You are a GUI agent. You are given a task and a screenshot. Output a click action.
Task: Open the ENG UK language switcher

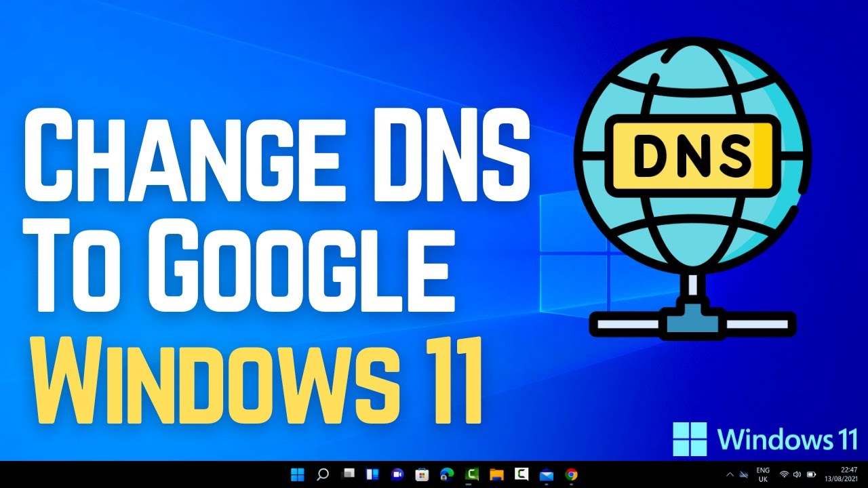point(763,474)
